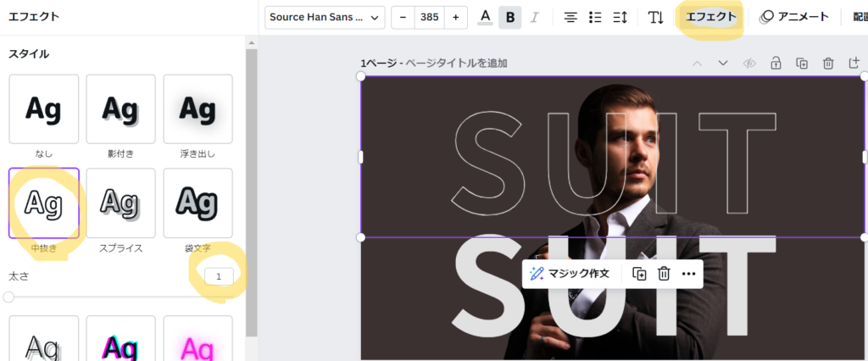
Task: Duplicate element from floating toolbar
Action: [639, 274]
